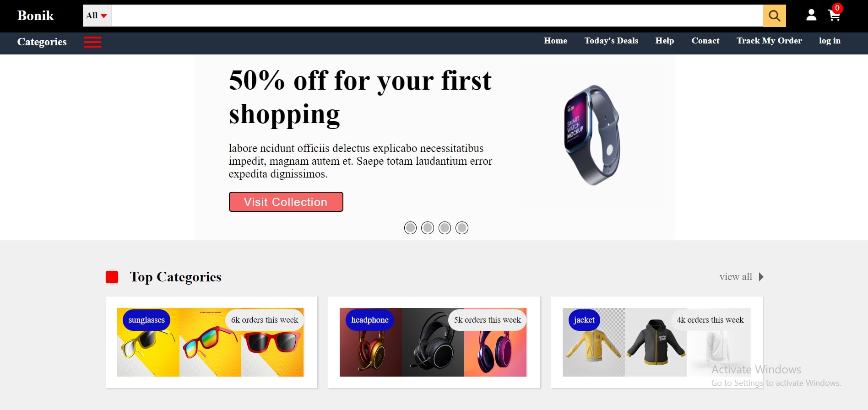The height and width of the screenshot is (410, 868).
Task: Click the Bonik logo
Action: tap(36, 16)
